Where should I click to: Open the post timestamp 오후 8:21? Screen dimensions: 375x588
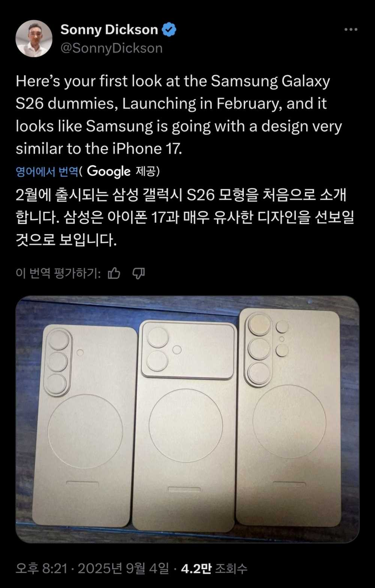[41, 568]
